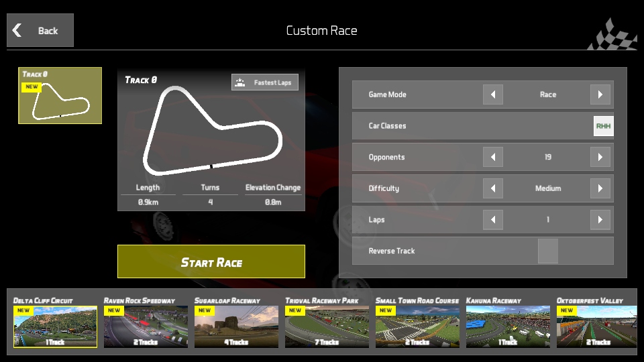Lower Difficulty using the left arrow
This screenshot has width=644, height=362.
[493, 188]
